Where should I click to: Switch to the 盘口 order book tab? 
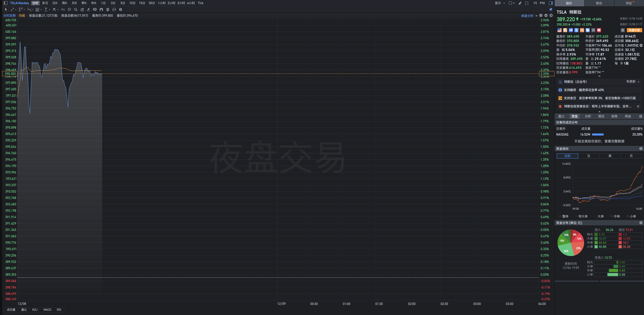pos(561,116)
